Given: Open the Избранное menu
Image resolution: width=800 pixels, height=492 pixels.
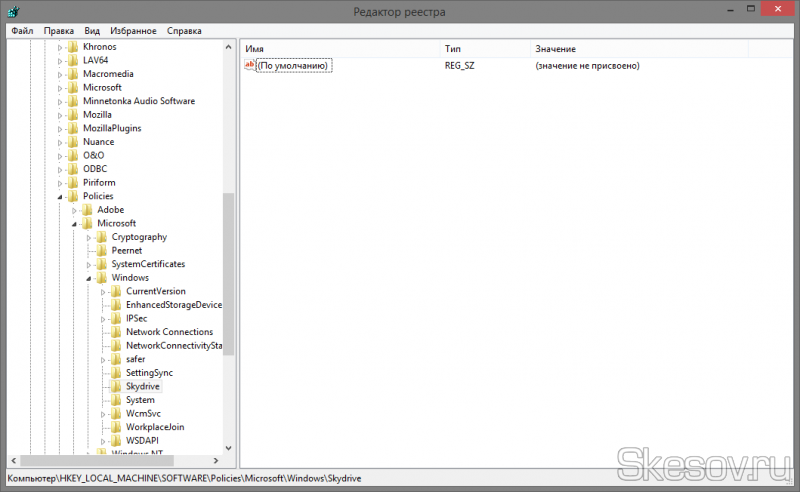Looking at the screenshot, I should (x=132, y=31).
